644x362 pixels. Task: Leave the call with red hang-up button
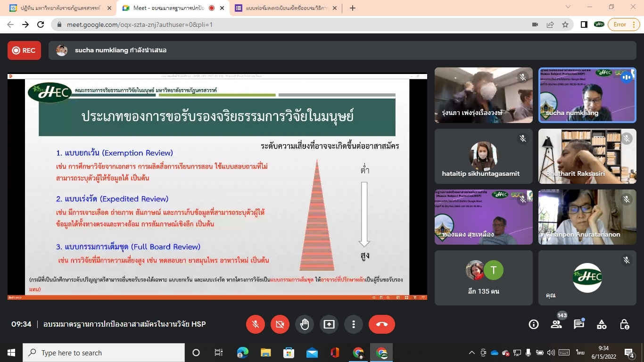(382, 324)
